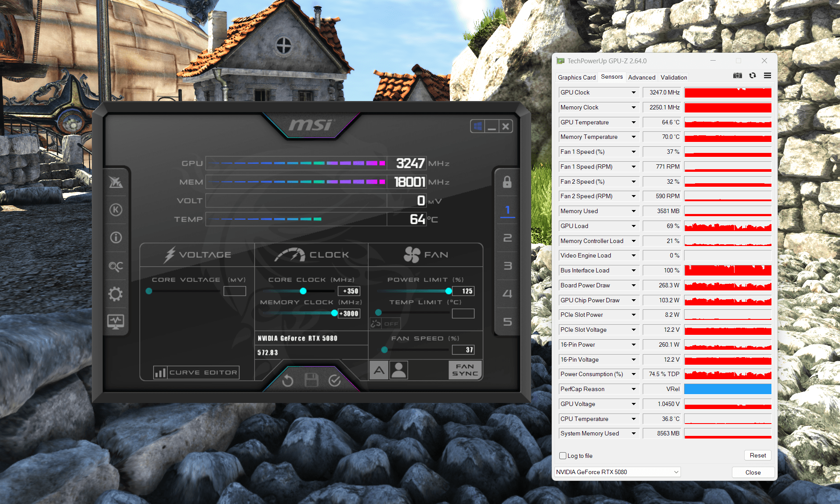
Task: Expand the System Memory Used dropdown
Action: (x=634, y=434)
